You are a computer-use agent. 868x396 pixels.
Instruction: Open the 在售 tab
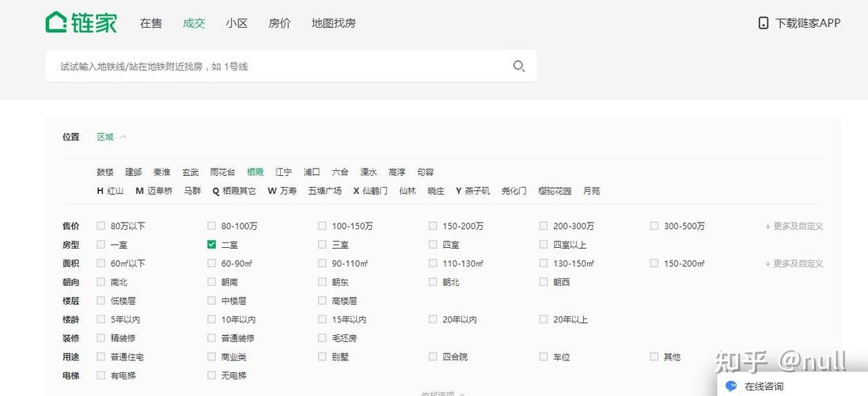tap(151, 23)
